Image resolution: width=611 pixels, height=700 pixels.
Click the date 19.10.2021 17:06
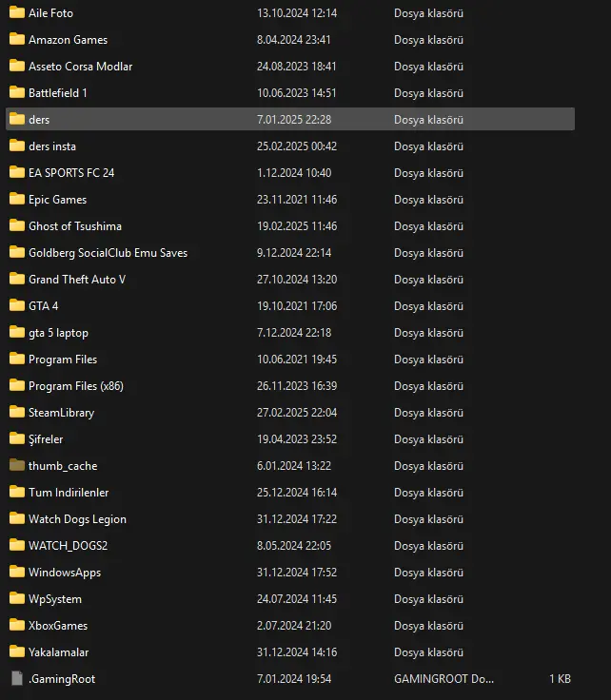click(x=297, y=306)
